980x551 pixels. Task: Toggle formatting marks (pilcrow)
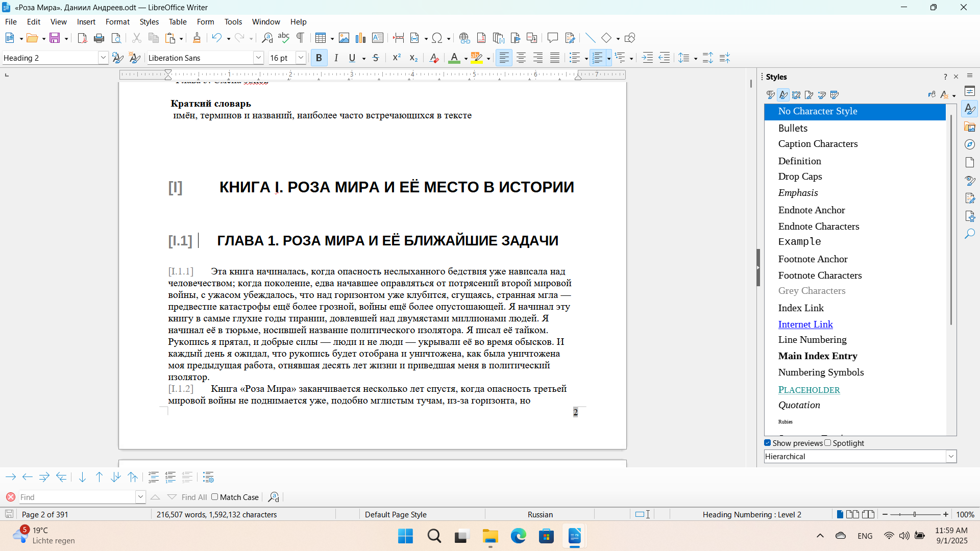click(x=301, y=38)
